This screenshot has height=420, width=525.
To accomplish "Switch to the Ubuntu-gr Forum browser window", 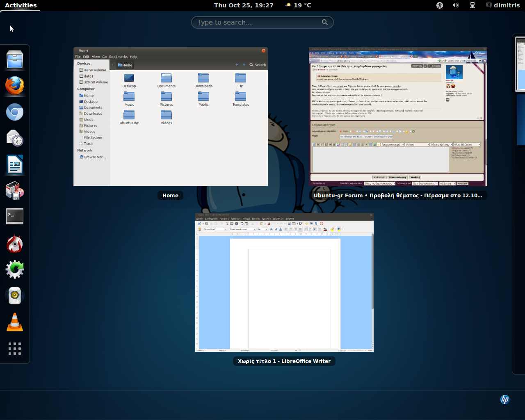I will click(398, 117).
